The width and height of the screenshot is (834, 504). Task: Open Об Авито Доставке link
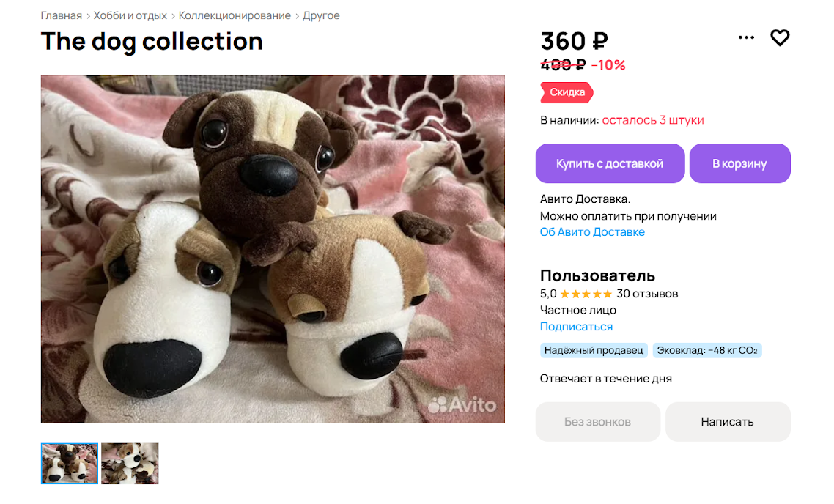click(x=592, y=232)
